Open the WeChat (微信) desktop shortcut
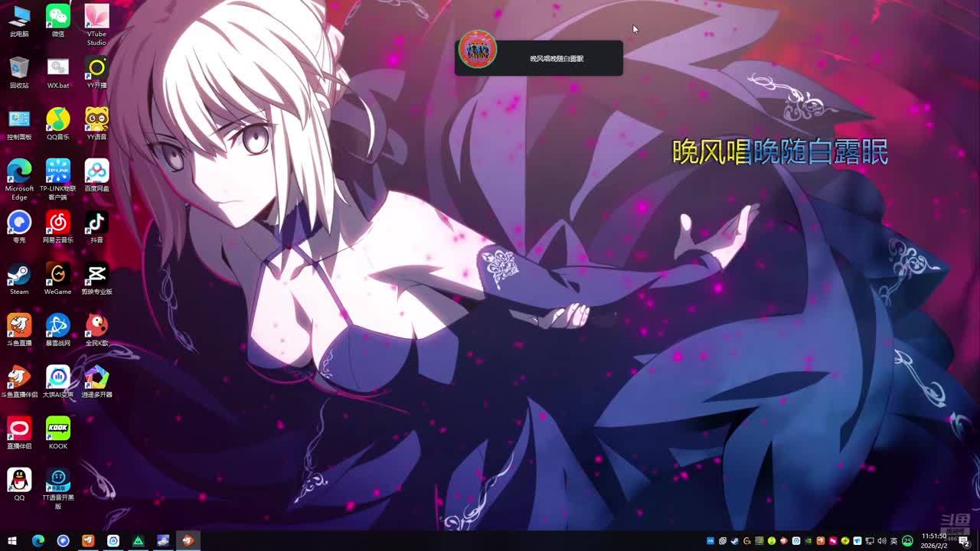 tap(57, 17)
